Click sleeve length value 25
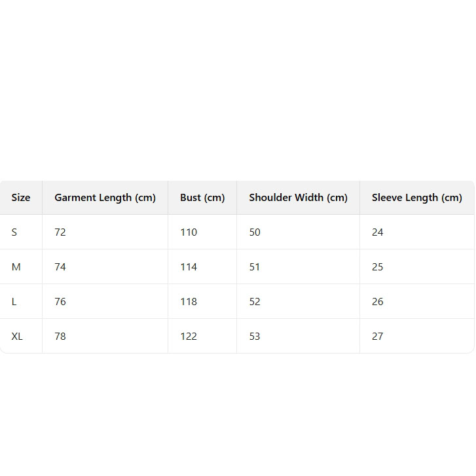Viewport: 476px width, 476px height. tap(378, 267)
